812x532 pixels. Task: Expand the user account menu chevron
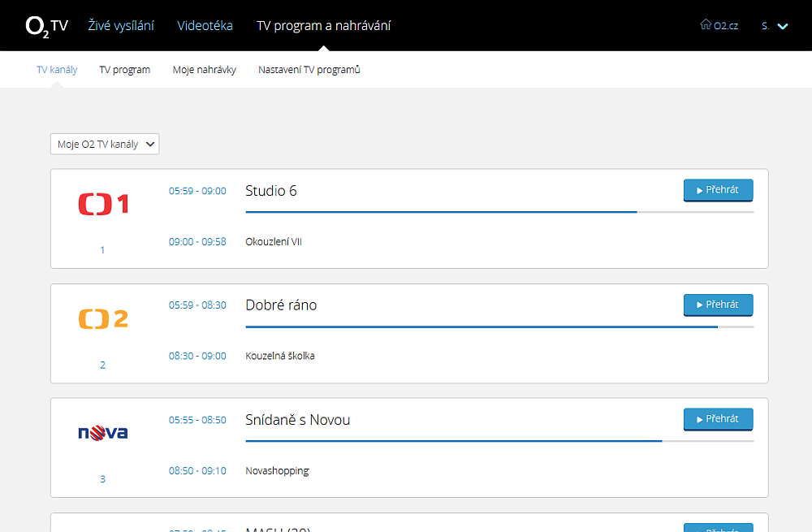click(x=783, y=26)
